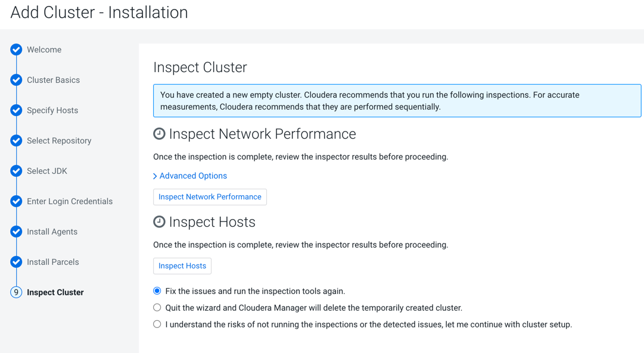The width and height of the screenshot is (644, 353).
Task: Click the Install Agents checkmark icon
Action: (16, 232)
